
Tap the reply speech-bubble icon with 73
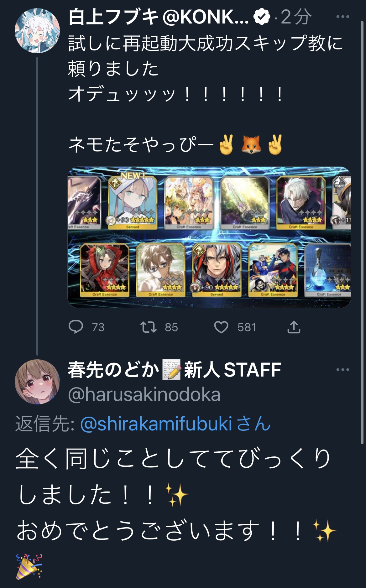coord(76,327)
